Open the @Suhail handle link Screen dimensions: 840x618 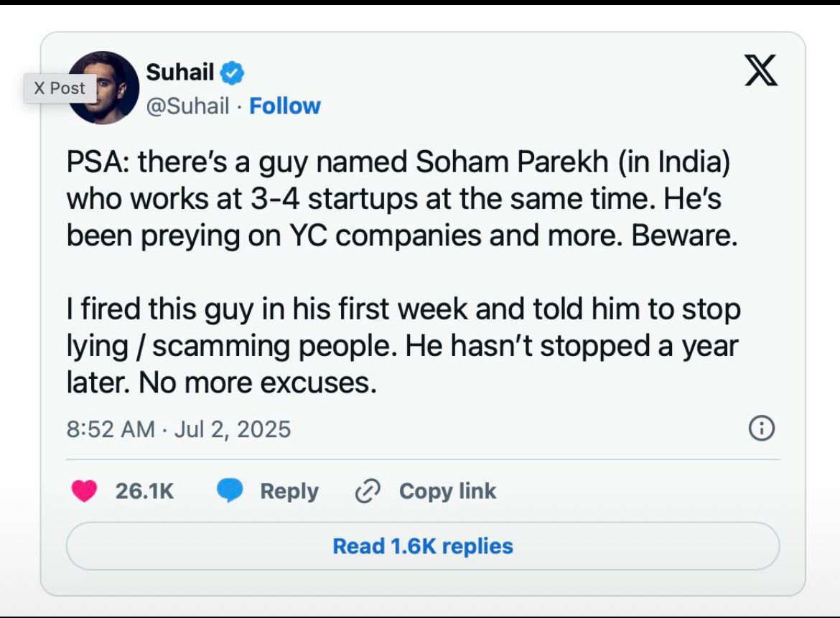[x=187, y=106]
